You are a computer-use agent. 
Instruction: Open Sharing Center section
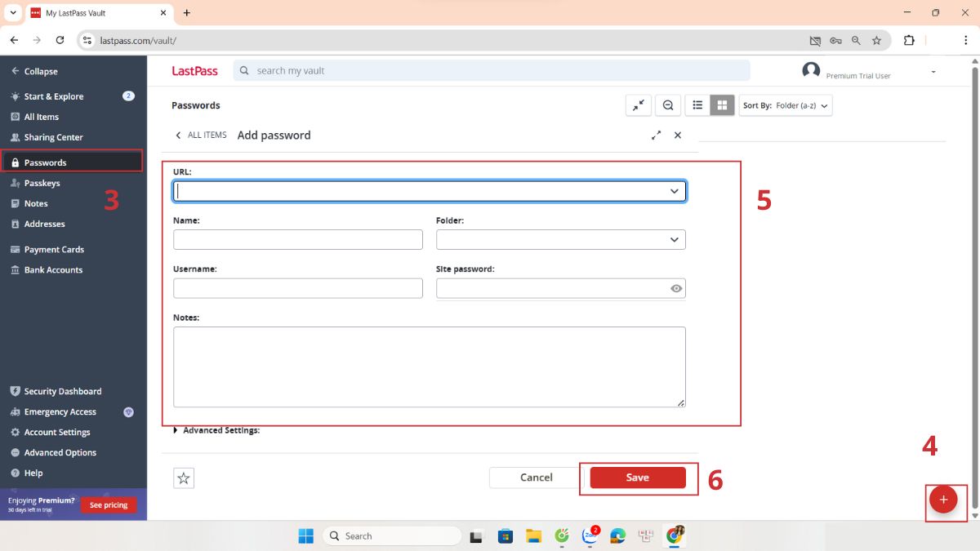(47, 137)
